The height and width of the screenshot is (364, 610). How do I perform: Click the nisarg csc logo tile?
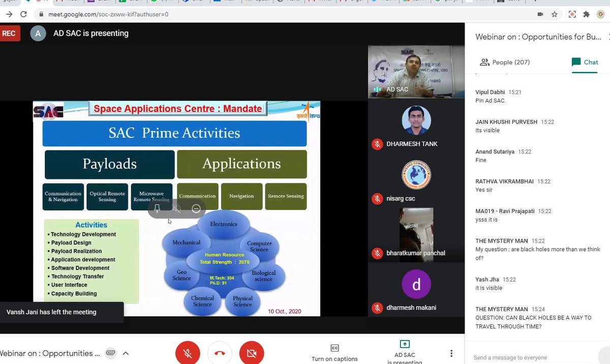pyautogui.click(x=416, y=175)
